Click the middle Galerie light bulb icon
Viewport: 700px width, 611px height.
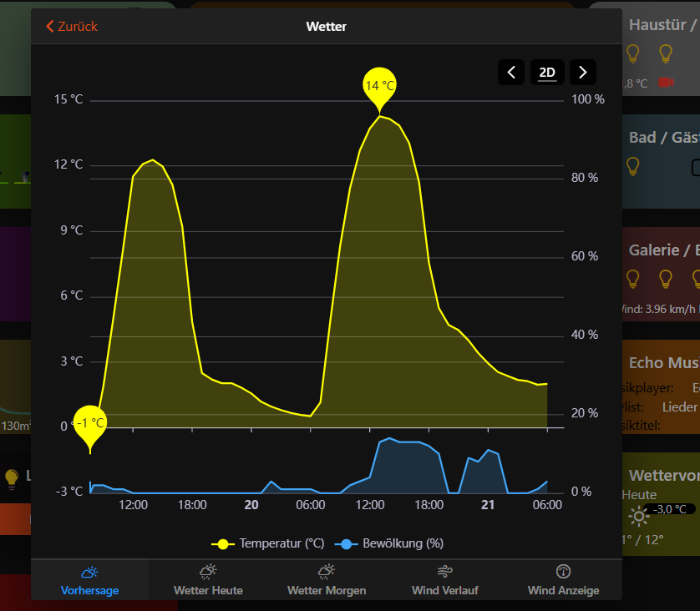tap(664, 279)
